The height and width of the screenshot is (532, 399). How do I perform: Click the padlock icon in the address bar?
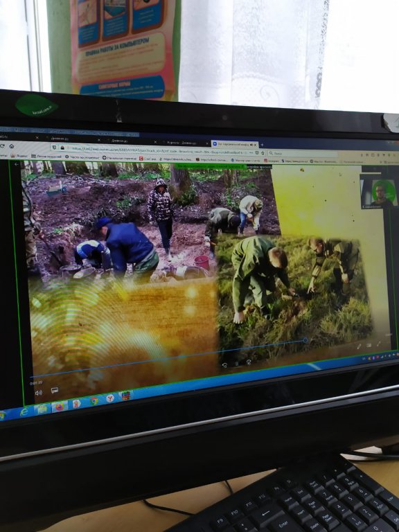point(62,148)
